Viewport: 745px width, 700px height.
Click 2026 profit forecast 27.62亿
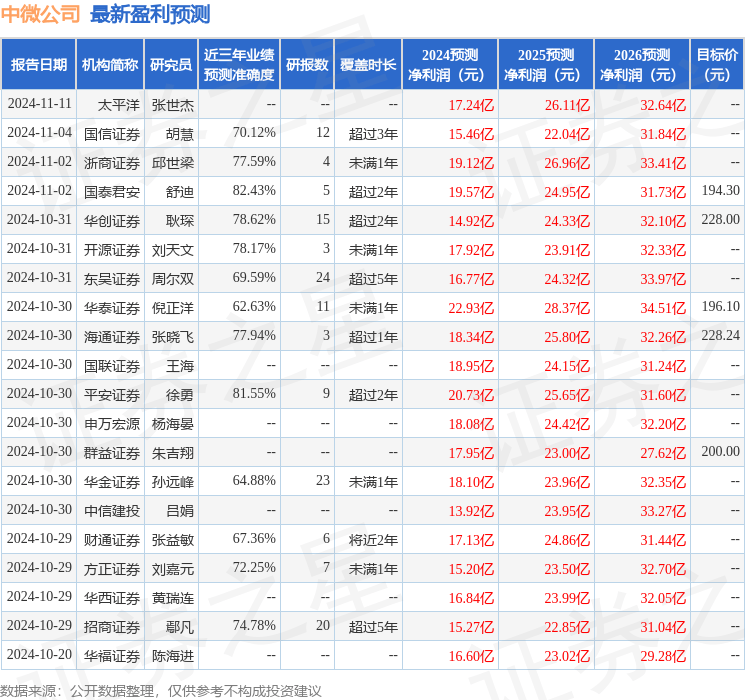(663, 453)
